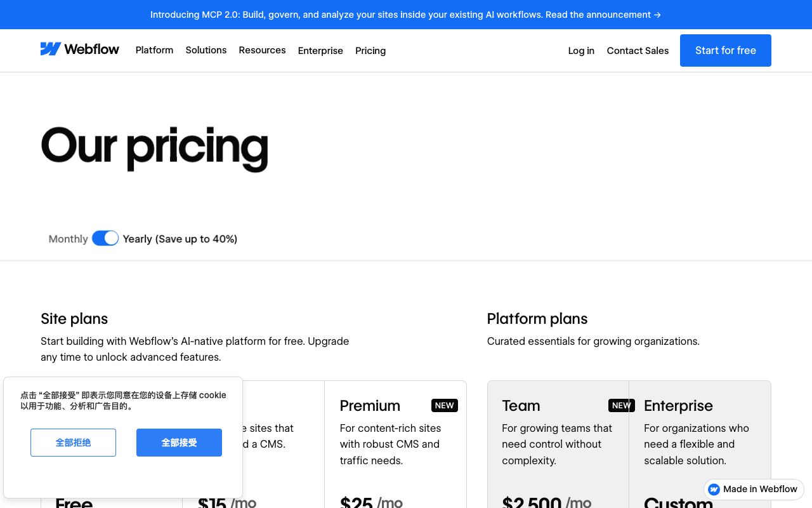Click the NEW badge on the Team plan
The height and width of the screenshot is (508, 812).
coord(621,405)
